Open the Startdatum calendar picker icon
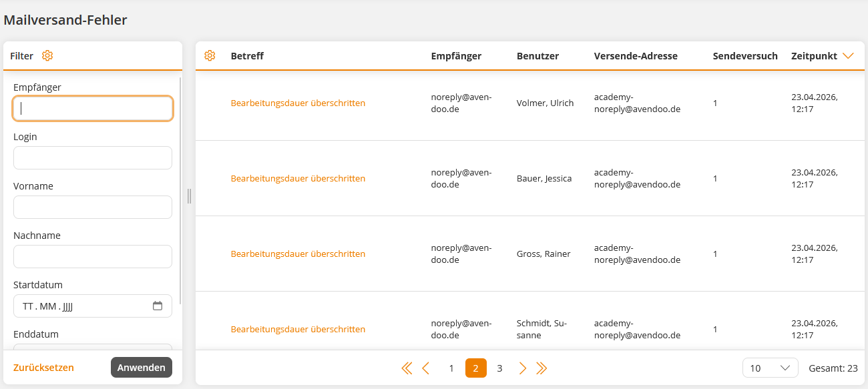Image resolution: width=868 pixels, height=389 pixels. click(158, 306)
